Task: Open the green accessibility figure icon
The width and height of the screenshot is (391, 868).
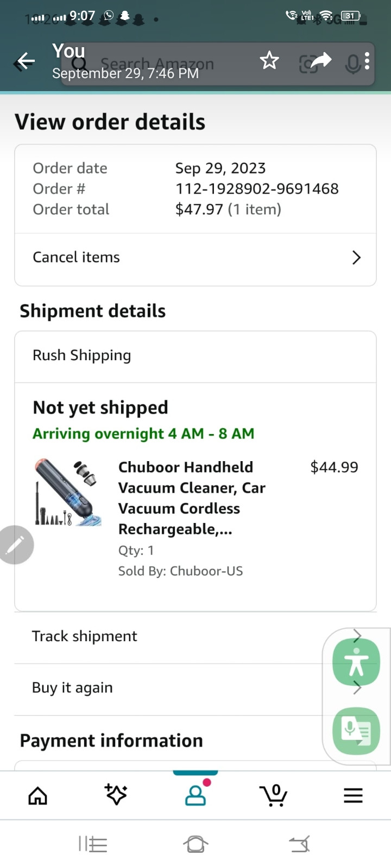Action: [356, 662]
